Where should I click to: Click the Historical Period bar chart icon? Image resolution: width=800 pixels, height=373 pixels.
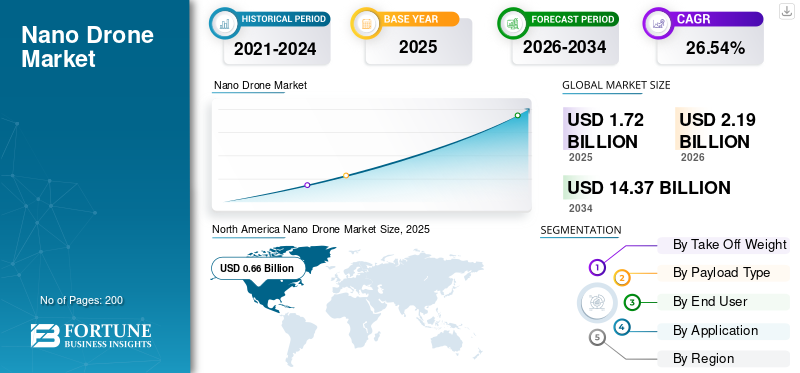tap(224, 23)
